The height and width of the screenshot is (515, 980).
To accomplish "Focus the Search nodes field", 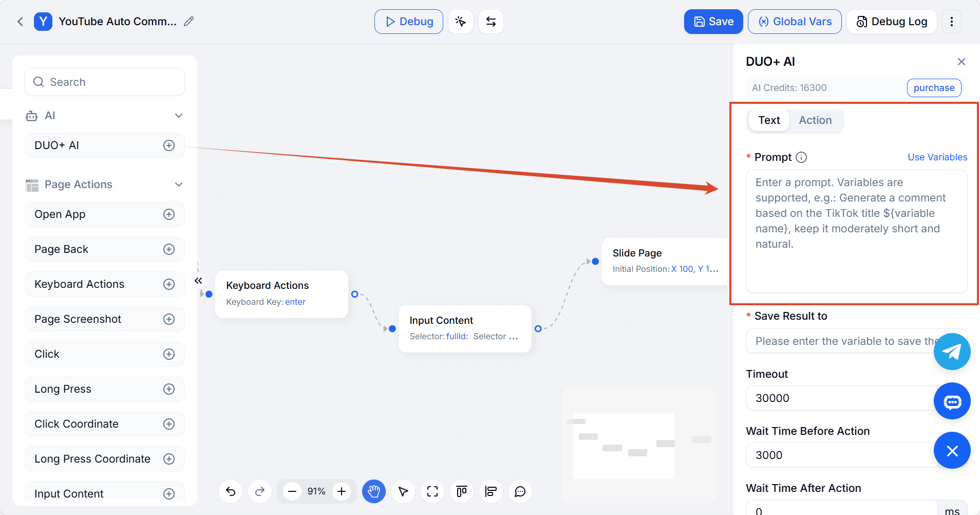I will tap(105, 82).
